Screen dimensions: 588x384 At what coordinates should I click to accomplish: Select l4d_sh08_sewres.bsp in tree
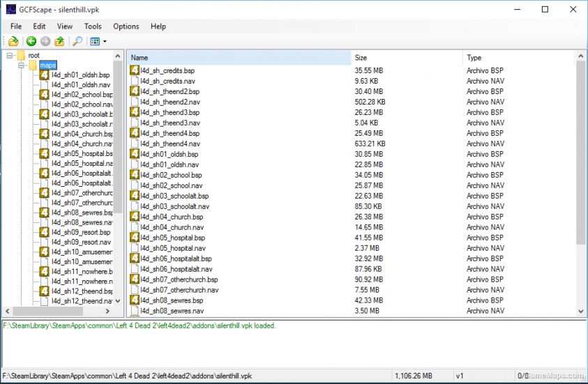click(82, 213)
